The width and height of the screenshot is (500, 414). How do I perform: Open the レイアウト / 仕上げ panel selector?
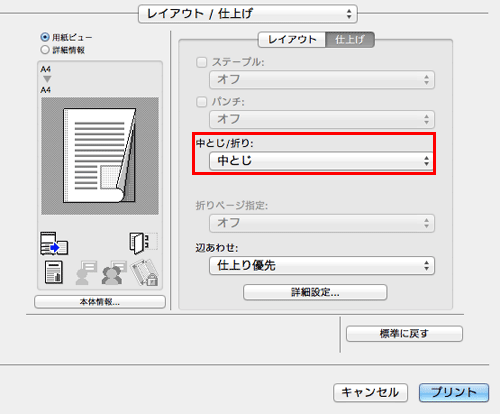click(x=248, y=14)
